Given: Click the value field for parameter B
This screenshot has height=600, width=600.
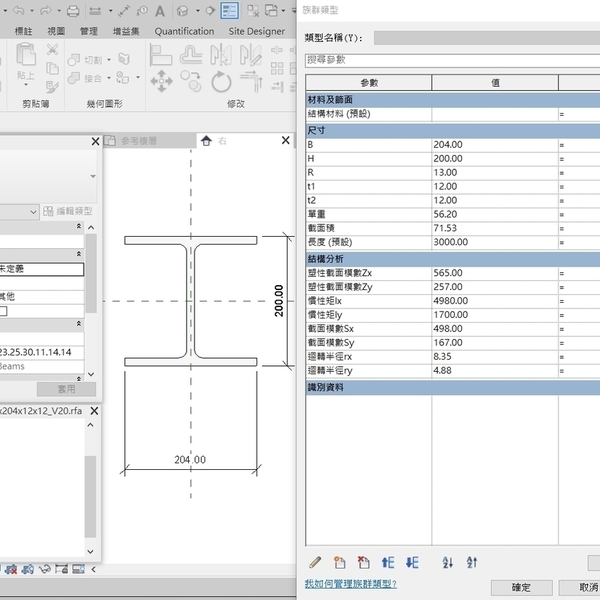Looking at the screenshot, I should [493, 145].
